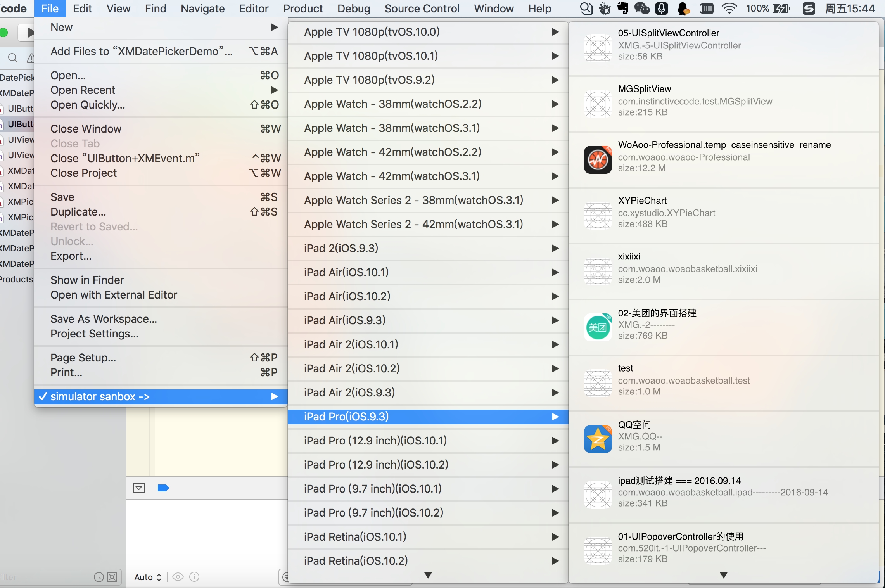Click the Sogou input method icon
Image resolution: width=885 pixels, height=588 pixels.
click(809, 9)
